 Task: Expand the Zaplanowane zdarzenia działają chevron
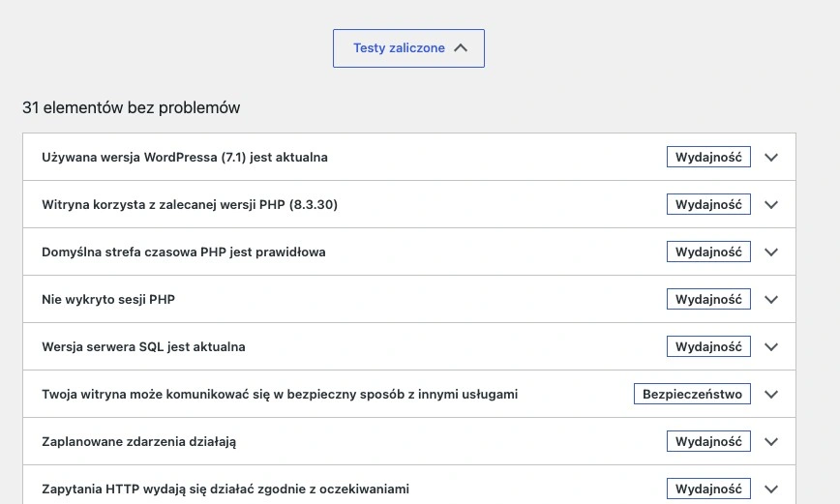click(x=771, y=442)
